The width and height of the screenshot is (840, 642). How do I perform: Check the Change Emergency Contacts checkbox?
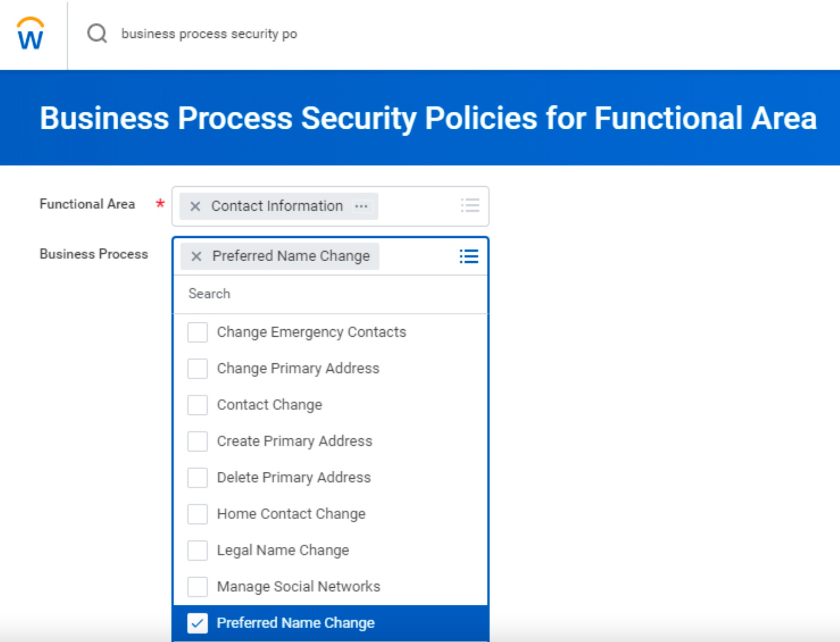pos(197,332)
